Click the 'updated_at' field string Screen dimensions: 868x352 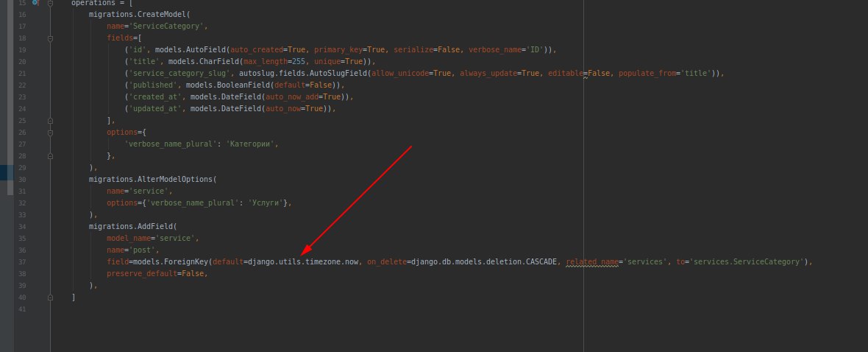[154, 109]
